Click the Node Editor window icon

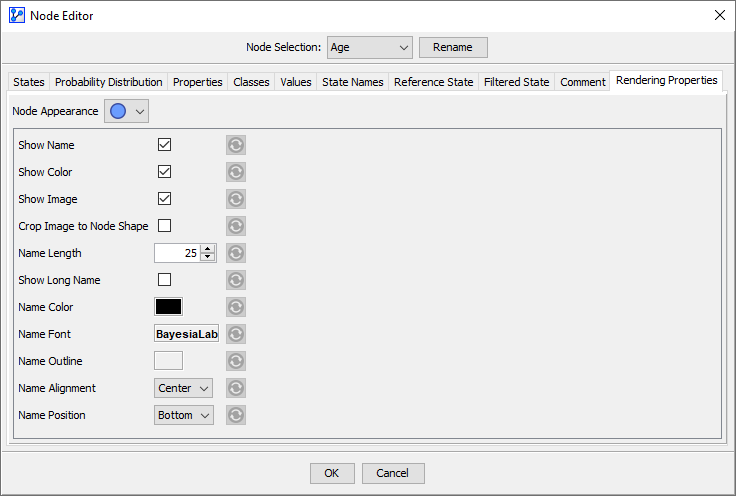(x=17, y=15)
